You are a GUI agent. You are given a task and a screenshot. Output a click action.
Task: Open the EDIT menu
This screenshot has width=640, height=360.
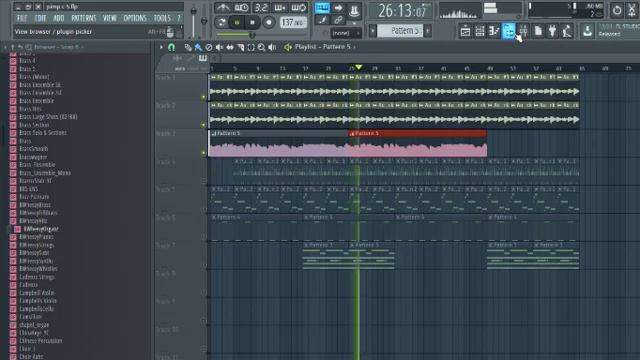(x=40, y=18)
